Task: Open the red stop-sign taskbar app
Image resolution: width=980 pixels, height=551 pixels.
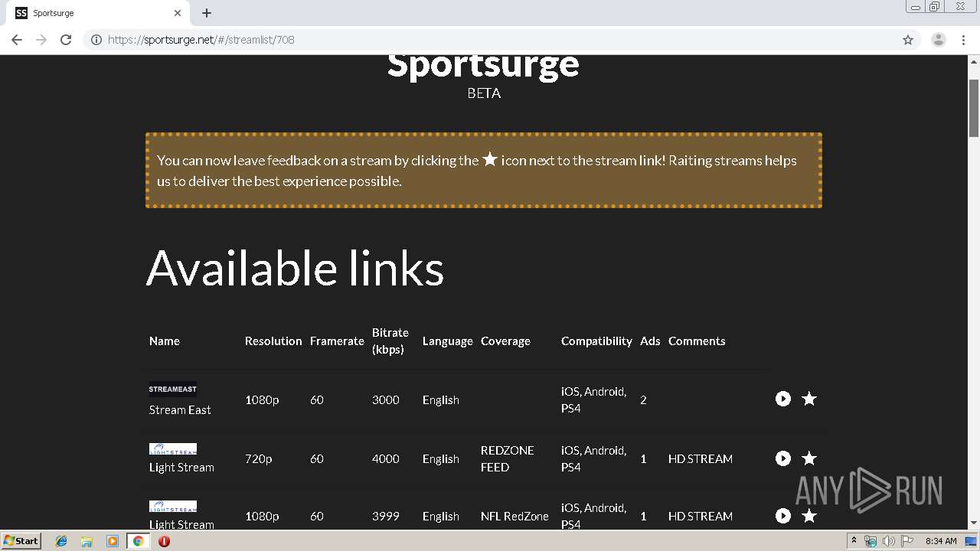Action: tap(164, 541)
